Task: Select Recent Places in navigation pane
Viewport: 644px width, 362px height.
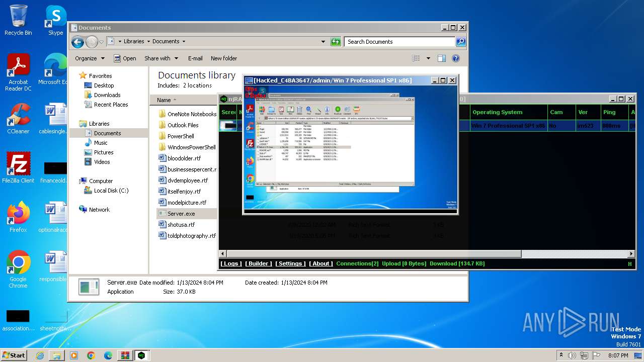Action: [111, 105]
